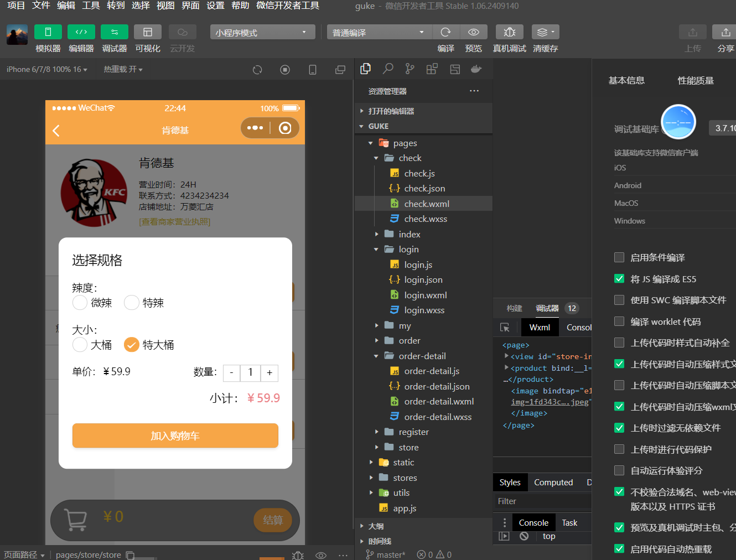Toggle the Editor (编辑器) panel button
This screenshot has height=560, width=736.
(81, 32)
